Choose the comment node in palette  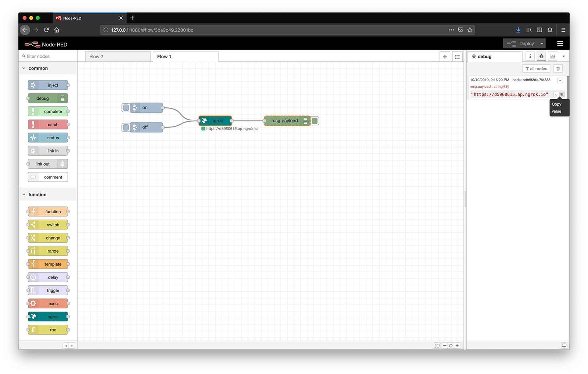click(x=48, y=177)
